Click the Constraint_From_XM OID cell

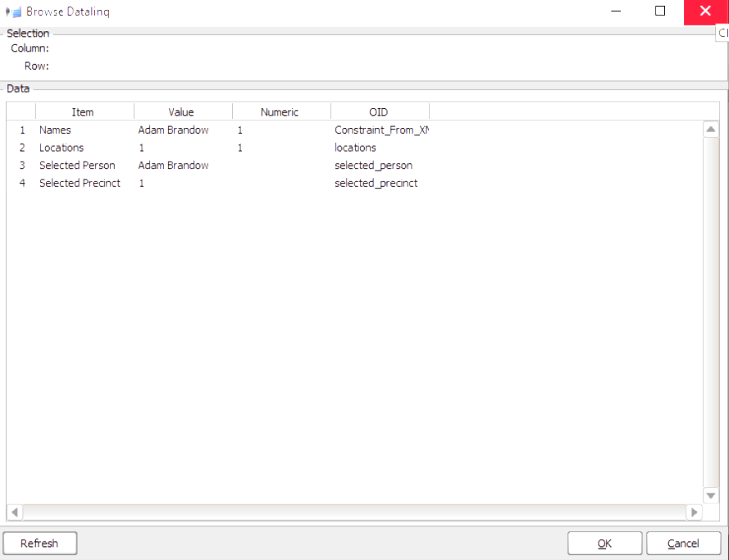[x=381, y=130]
